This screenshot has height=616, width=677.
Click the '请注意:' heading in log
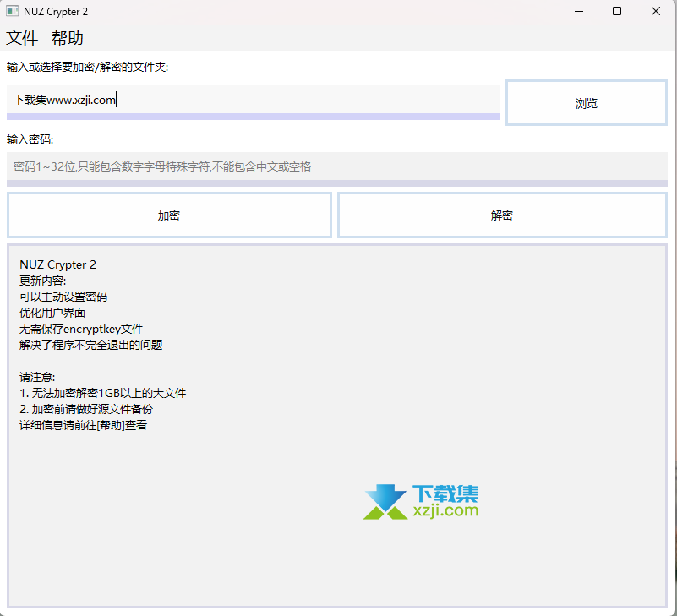point(37,377)
